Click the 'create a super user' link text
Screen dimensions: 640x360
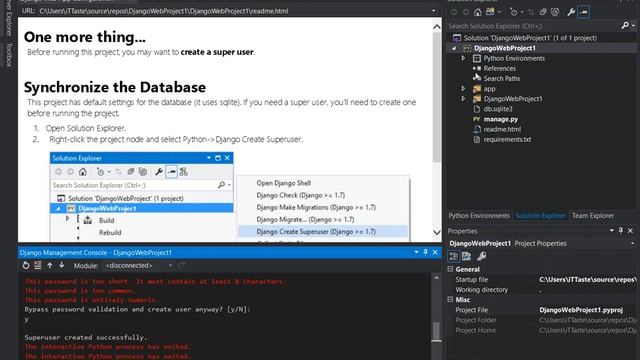click(x=217, y=52)
